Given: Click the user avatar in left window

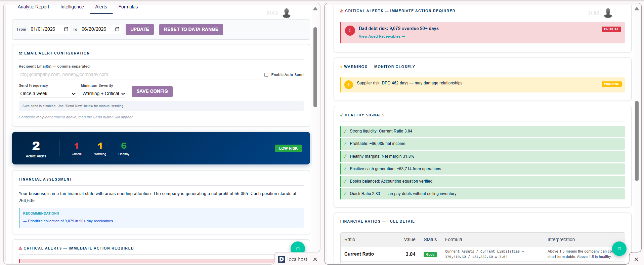Looking at the screenshot, I should [287, 13].
